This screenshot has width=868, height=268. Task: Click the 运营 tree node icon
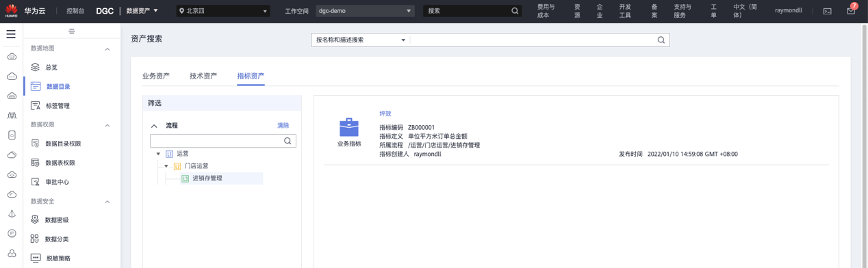pos(170,154)
